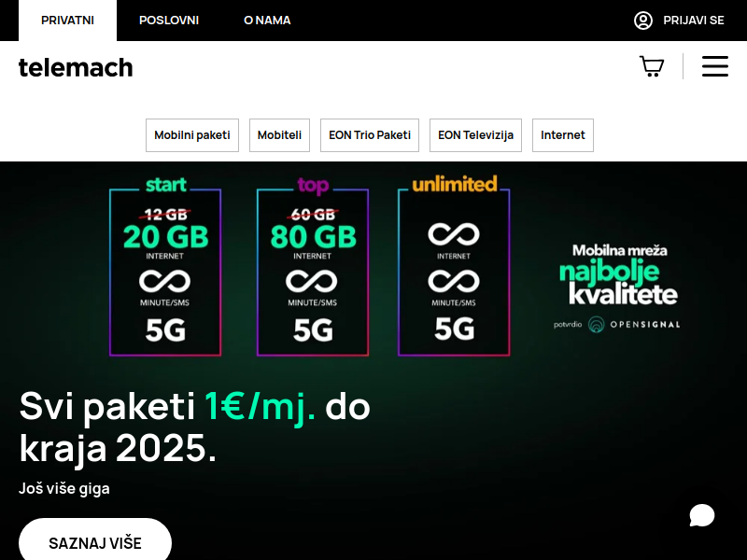This screenshot has width=747, height=560.
Task: Click the SAZNAJ VIŠE button
Action: [x=95, y=541]
